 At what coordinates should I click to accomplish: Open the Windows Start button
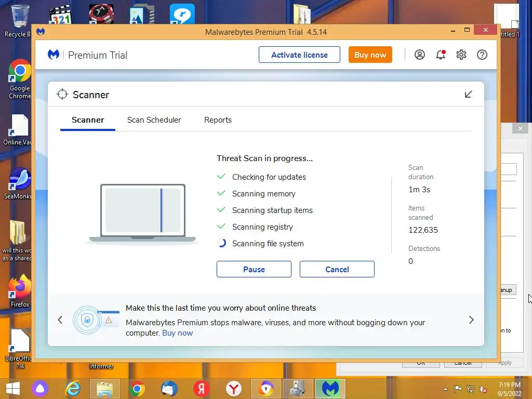pos(13,389)
